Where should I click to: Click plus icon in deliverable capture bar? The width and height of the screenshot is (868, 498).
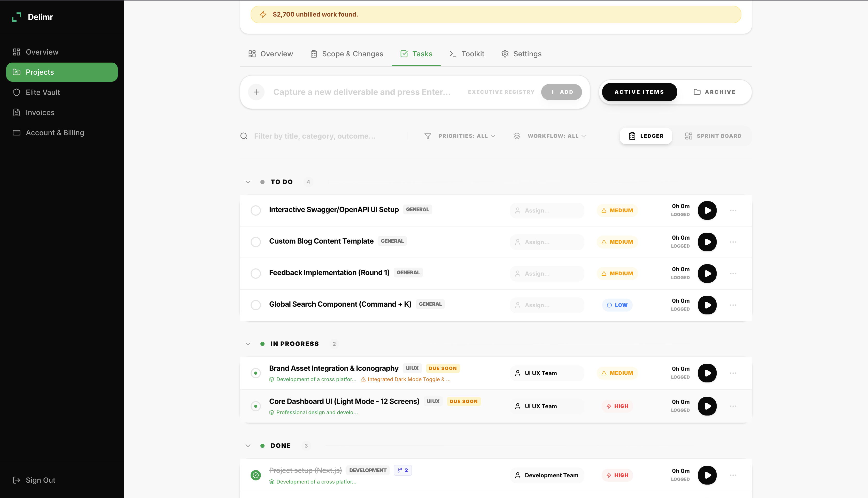(256, 92)
